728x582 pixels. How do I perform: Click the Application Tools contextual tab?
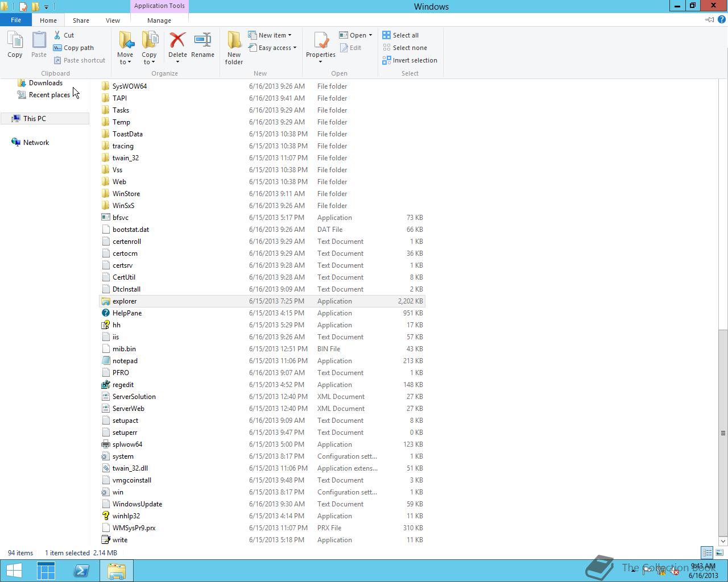(159, 6)
